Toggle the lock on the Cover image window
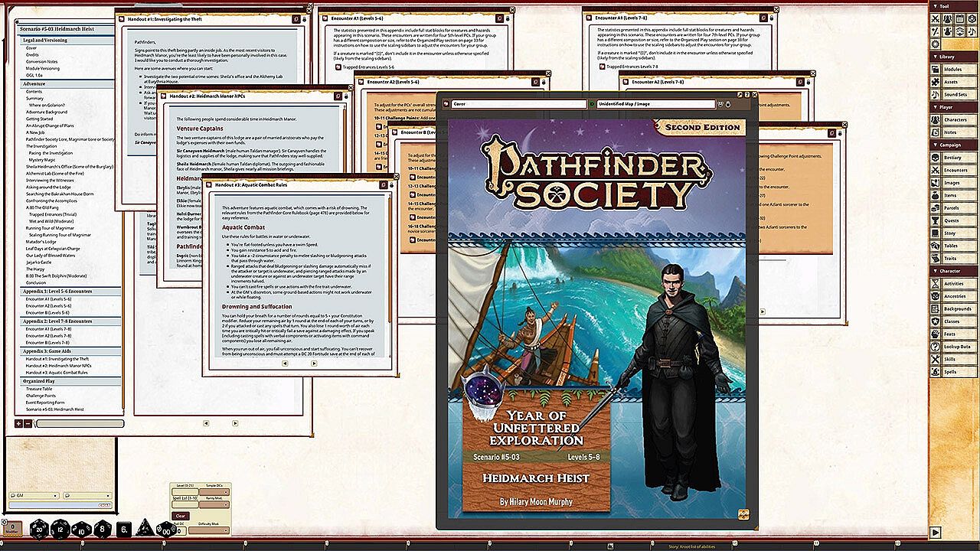980x551 pixels. click(x=727, y=103)
